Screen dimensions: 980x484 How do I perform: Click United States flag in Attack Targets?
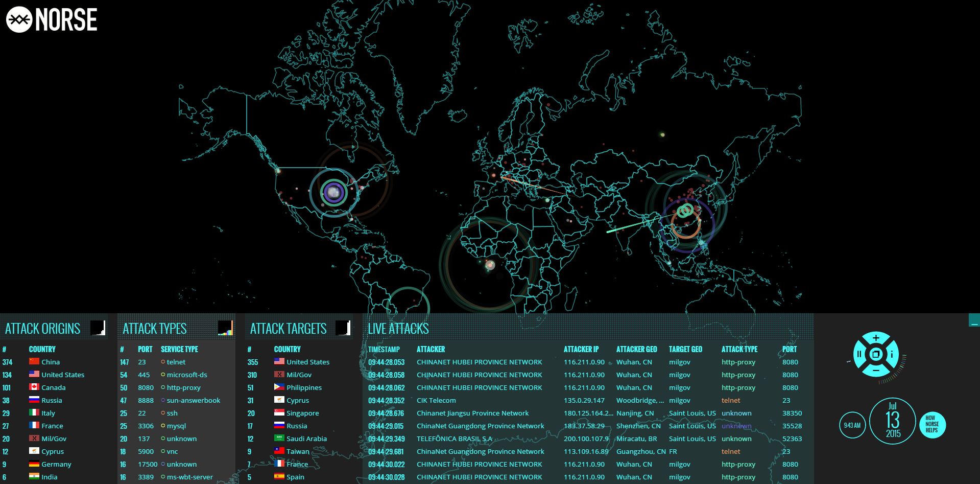point(279,361)
